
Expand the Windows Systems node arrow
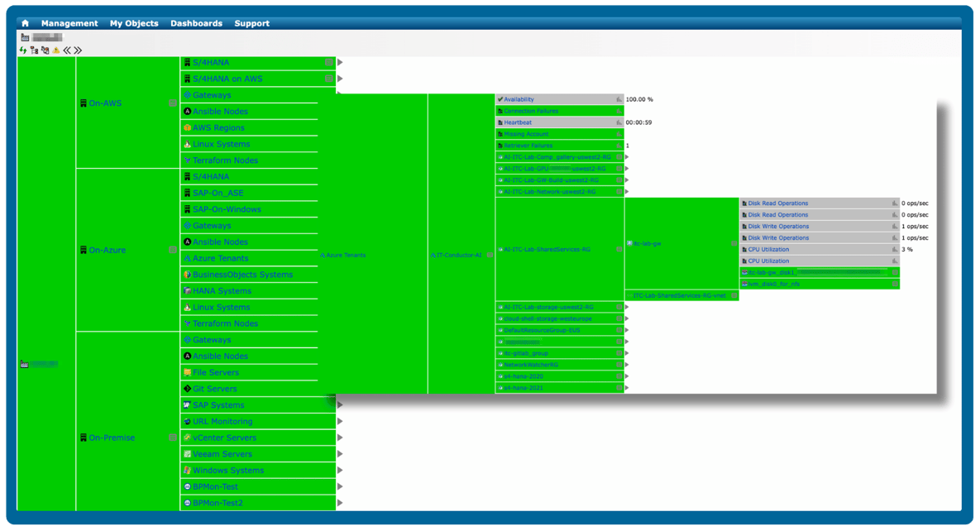pyautogui.click(x=340, y=471)
